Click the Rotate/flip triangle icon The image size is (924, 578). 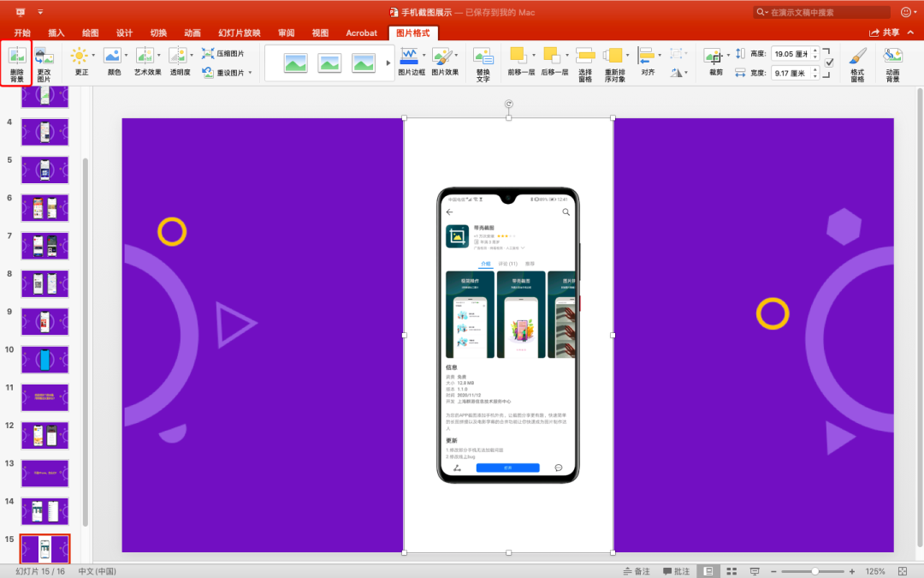677,73
